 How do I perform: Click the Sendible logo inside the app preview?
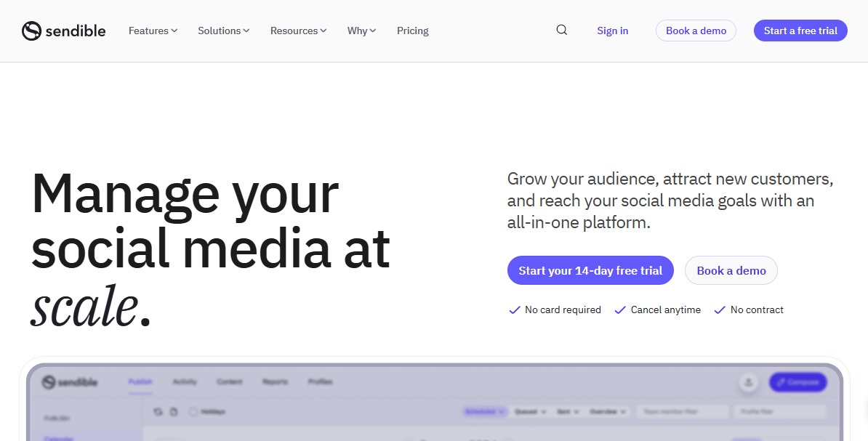[x=69, y=382]
